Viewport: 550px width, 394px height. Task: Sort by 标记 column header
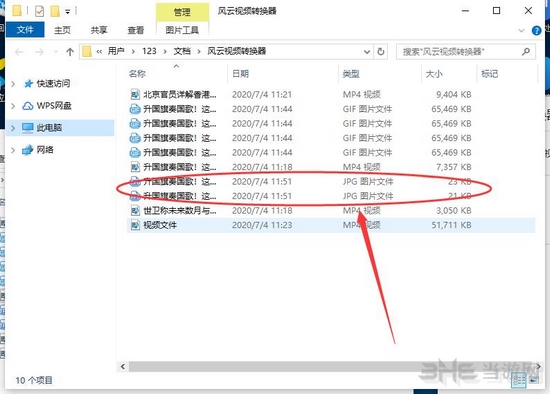pyautogui.click(x=490, y=74)
